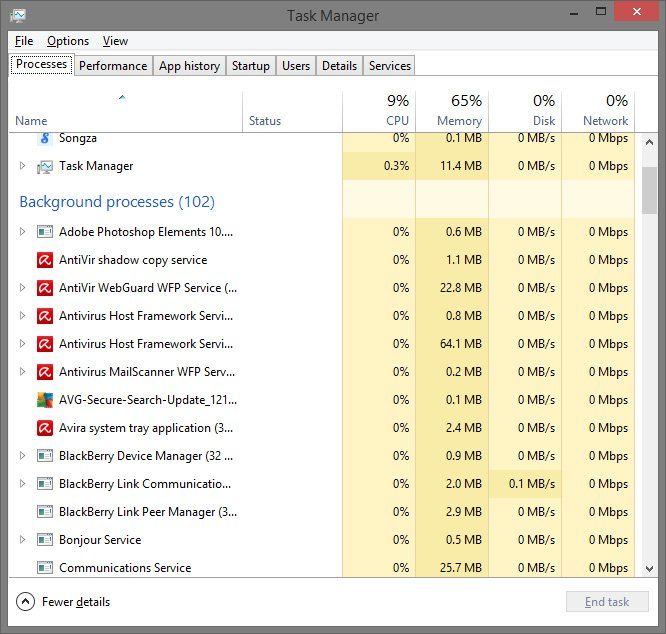Viewport: 666px width, 634px height.
Task: Click the Songza app icon
Action: pos(45,138)
